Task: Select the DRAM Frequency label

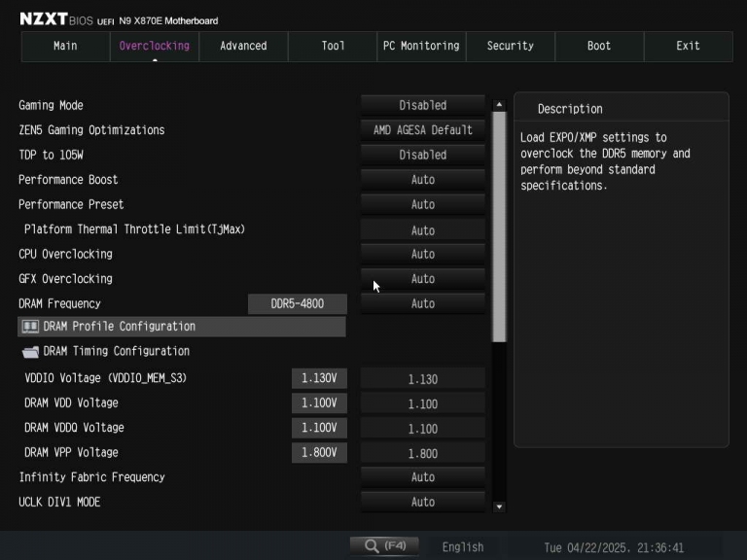Action: click(x=59, y=303)
